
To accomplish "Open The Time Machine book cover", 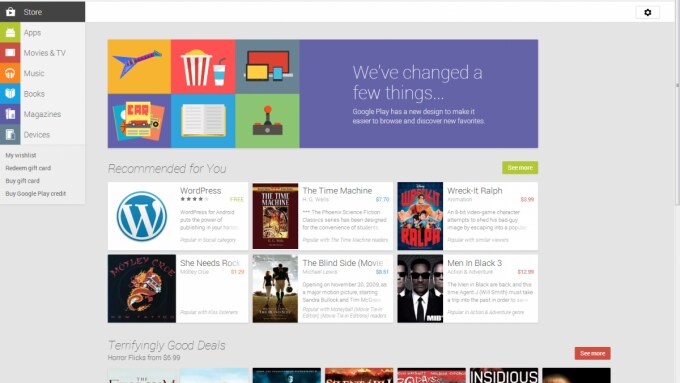I will pyautogui.click(x=275, y=216).
